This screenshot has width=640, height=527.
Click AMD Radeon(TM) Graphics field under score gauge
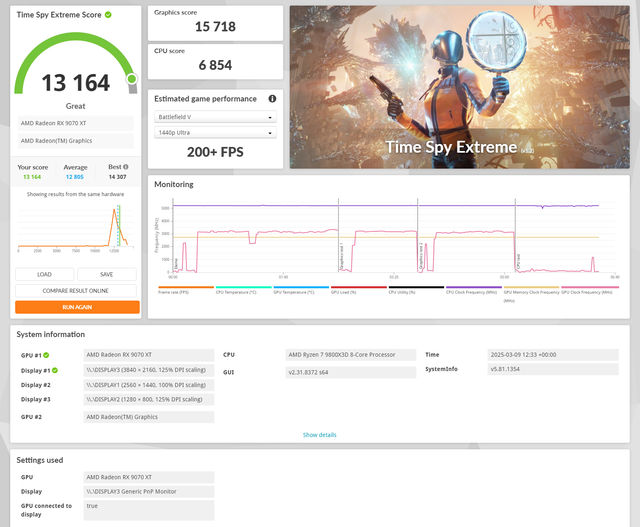[x=76, y=141]
